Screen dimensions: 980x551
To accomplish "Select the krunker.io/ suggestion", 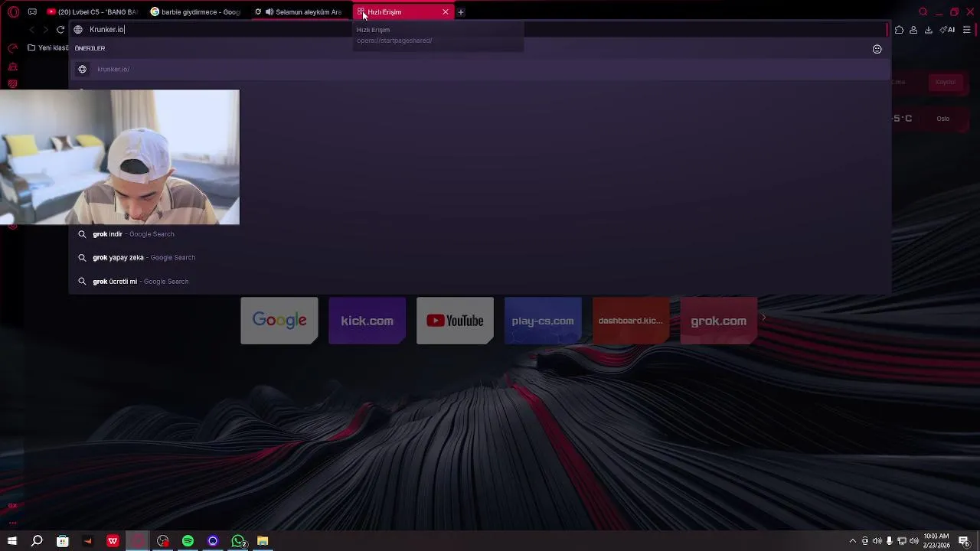I will click(x=480, y=69).
